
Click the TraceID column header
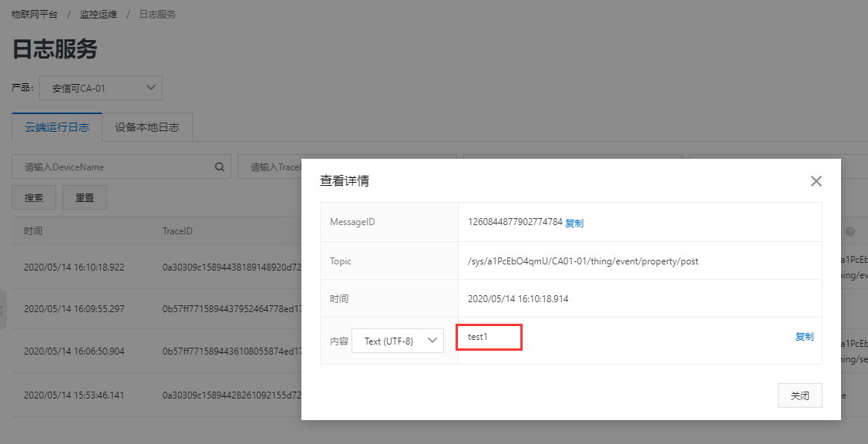[x=177, y=230]
